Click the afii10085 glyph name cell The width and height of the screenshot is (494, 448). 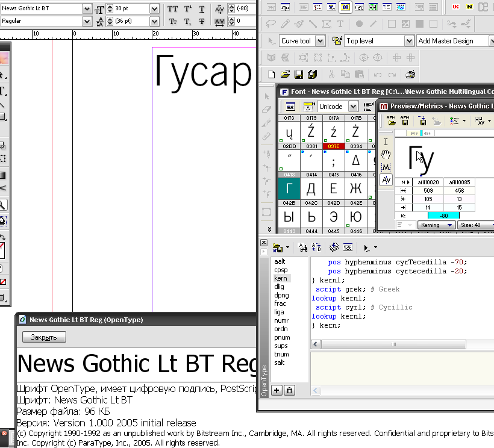[x=459, y=182]
